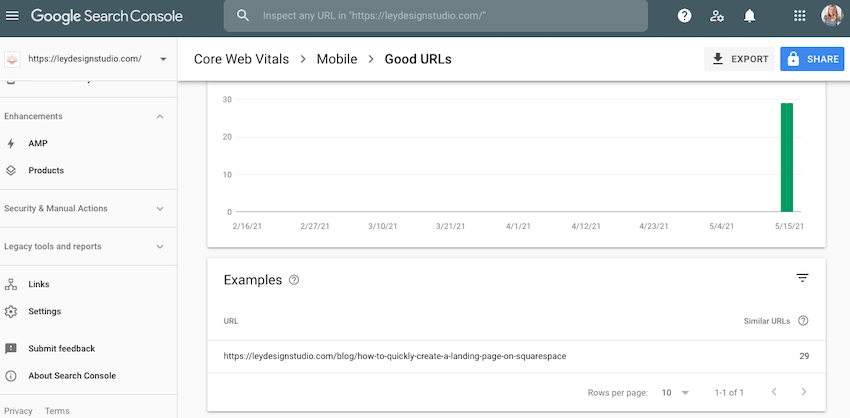Expand Security & Manual Actions section
850x418 pixels.
click(160, 208)
